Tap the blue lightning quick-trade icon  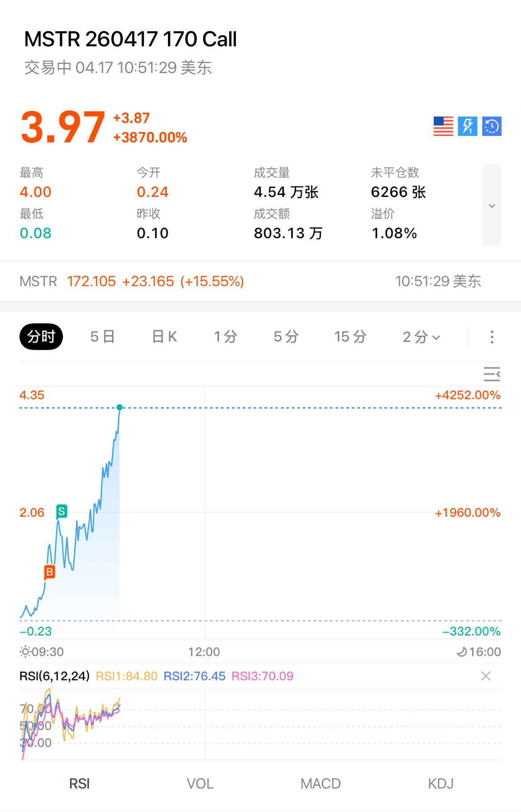click(468, 126)
